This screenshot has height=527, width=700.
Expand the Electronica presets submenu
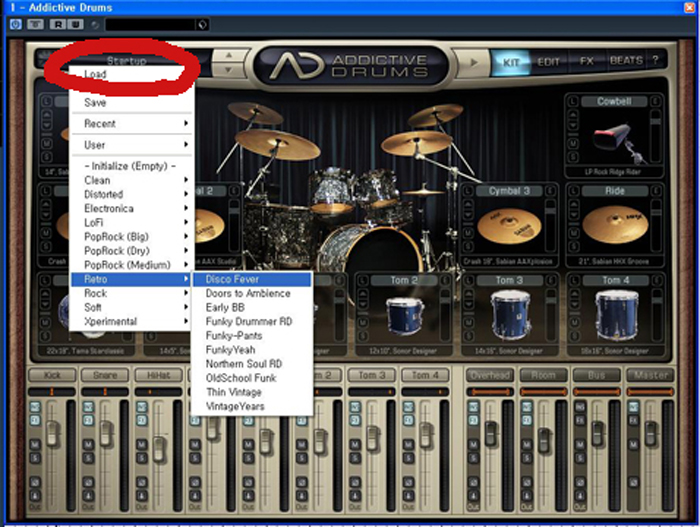click(132, 208)
